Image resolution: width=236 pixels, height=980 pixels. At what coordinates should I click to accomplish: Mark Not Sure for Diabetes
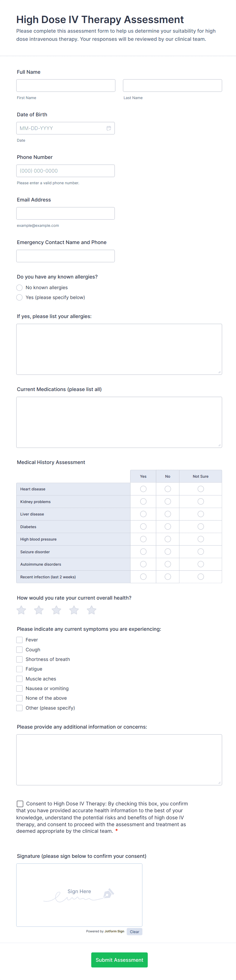click(200, 527)
